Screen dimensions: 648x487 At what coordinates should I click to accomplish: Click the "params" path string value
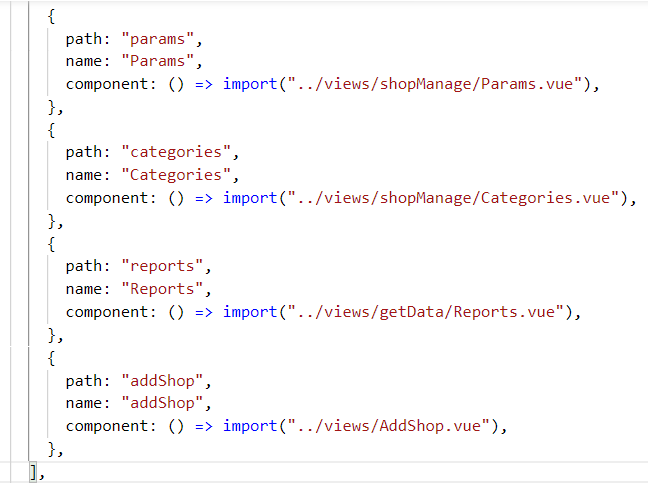pos(162,40)
